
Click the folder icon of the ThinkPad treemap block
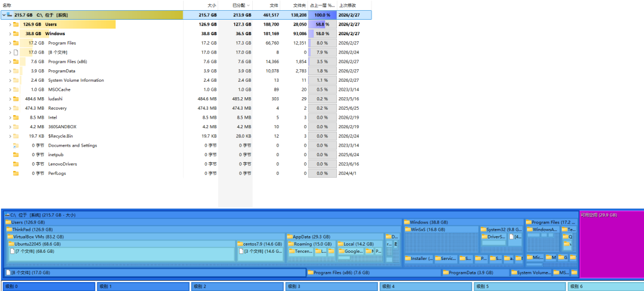(x=9, y=230)
